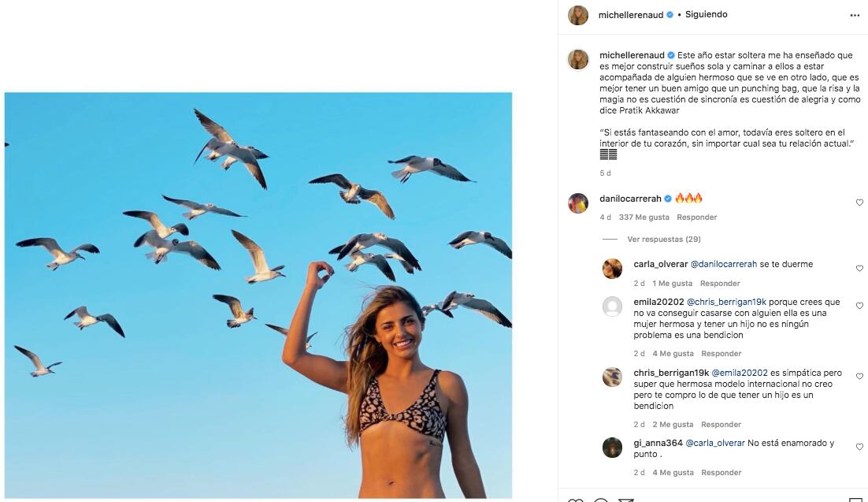Click danilocarrerah's comment avatar
This screenshot has height=502, width=868.
[x=578, y=203]
